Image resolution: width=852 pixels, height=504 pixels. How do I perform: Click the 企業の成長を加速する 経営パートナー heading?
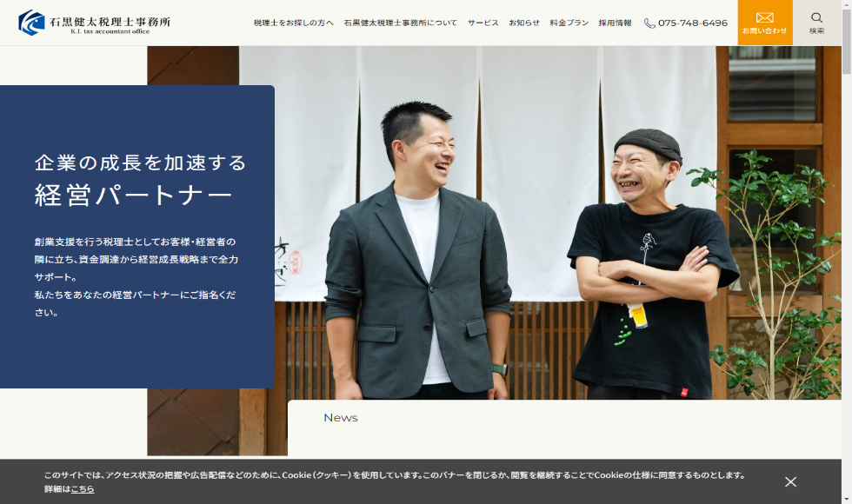tap(141, 179)
